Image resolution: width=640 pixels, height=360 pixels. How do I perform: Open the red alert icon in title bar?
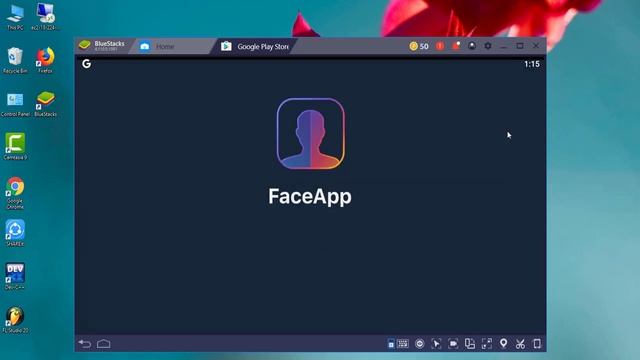pos(440,46)
